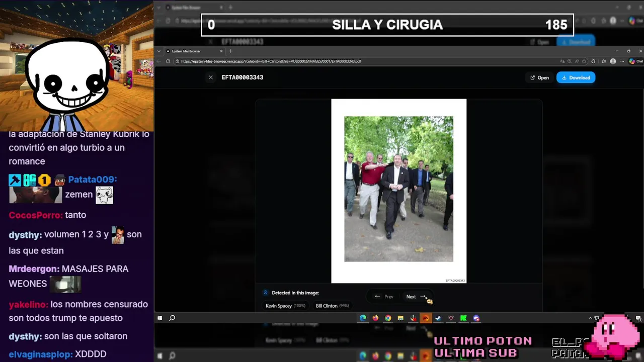Click the purple round taskbar app icon
This screenshot has width=644, height=362.
coord(476,318)
